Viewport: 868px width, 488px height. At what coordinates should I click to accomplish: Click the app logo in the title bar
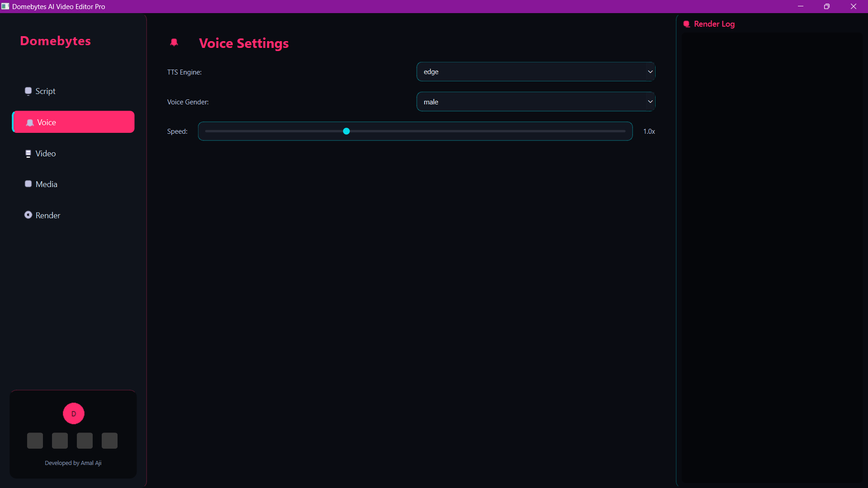(5, 6)
